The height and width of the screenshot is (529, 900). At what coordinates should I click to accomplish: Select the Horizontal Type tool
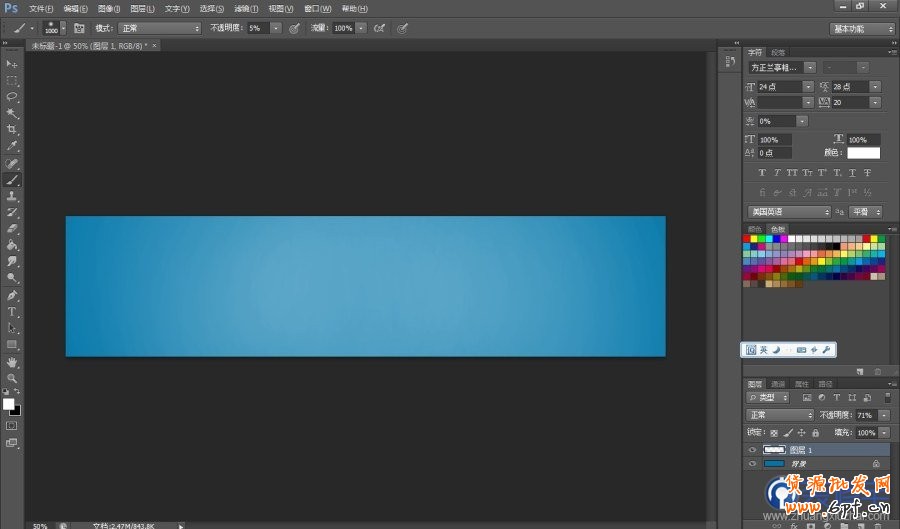point(12,312)
